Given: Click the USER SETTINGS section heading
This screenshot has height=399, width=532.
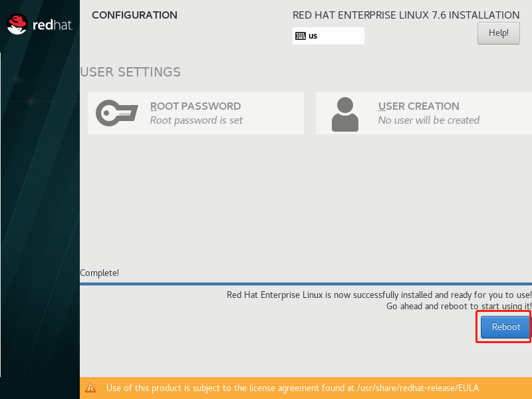Looking at the screenshot, I should [130, 72].
